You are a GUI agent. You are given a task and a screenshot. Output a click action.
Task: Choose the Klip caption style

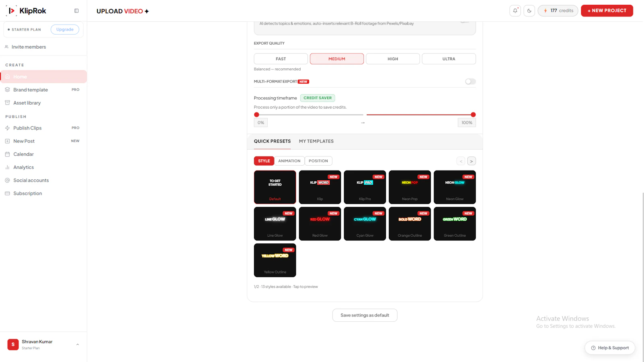[320, 187]
